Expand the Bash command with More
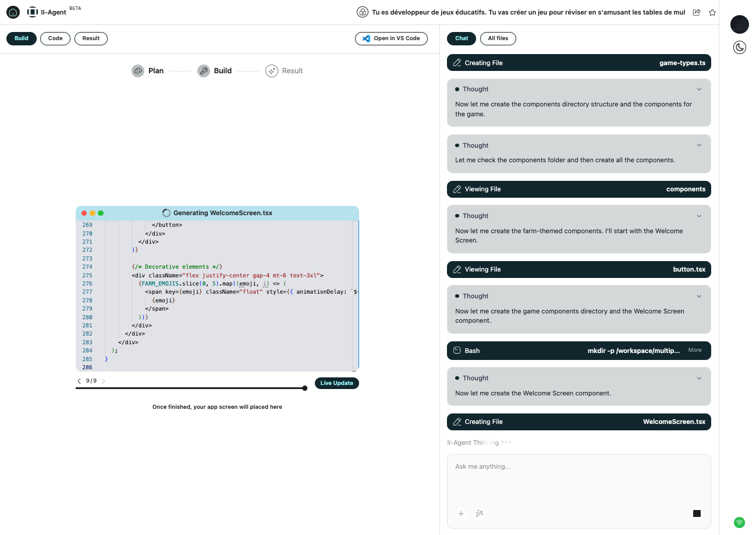The height and width of the screenshot is (535, 756). point(695,350)
